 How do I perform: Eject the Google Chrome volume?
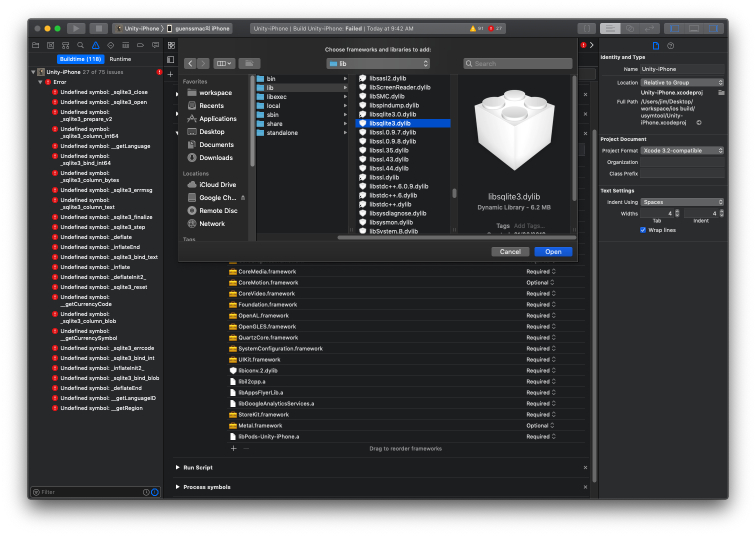click(243, 197)
